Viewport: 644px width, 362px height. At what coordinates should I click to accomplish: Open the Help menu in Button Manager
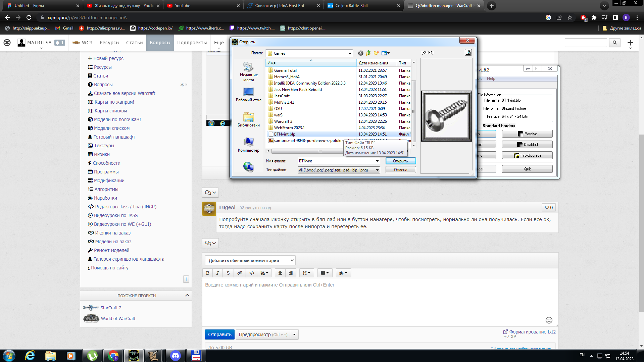tap(491, 79)
